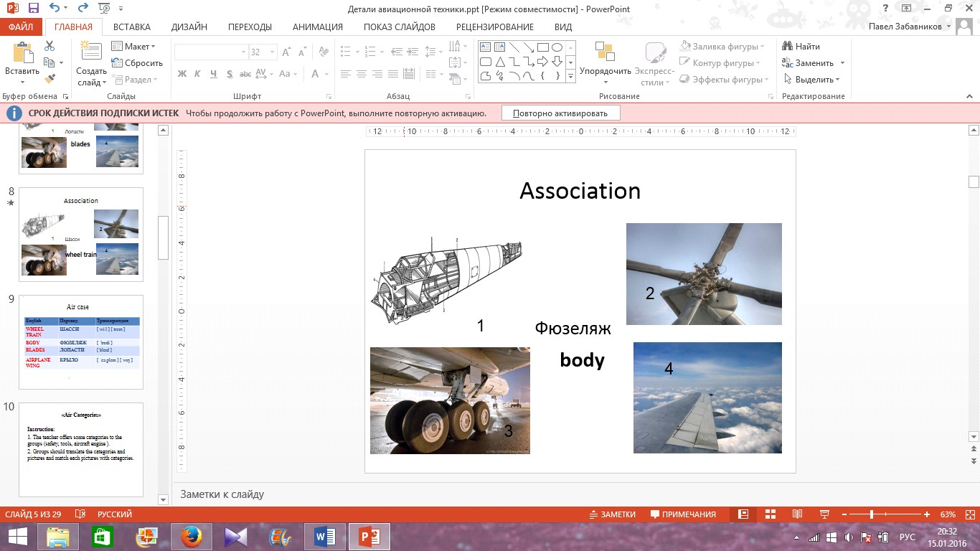
Task: Select the Format Painter brush icon
Action: (50, 79)
